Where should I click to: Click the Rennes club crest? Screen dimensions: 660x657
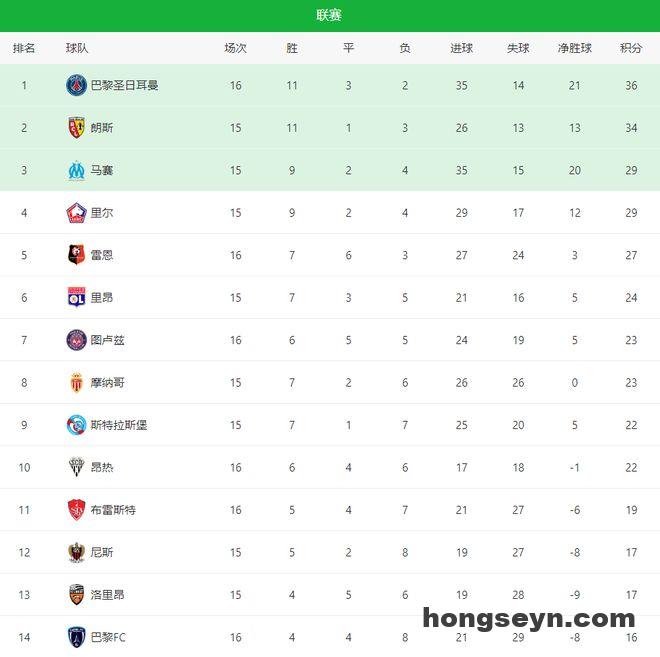(77, 255)
